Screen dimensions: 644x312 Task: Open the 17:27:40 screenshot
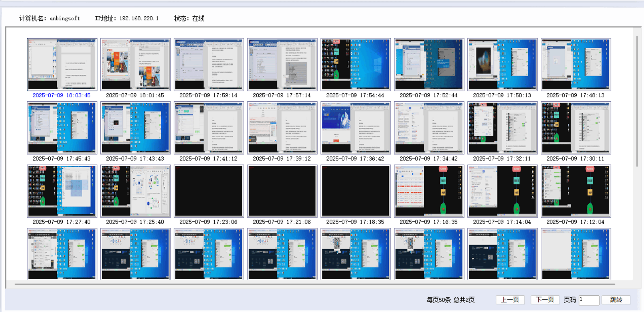[62, 191]
